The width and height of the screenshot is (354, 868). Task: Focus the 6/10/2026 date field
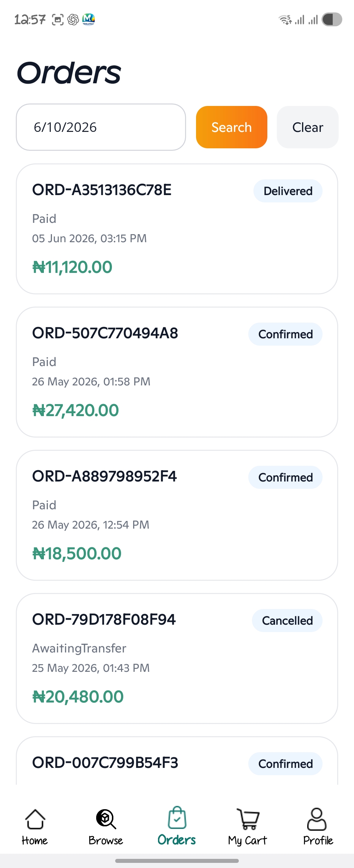tap(101, 127)
